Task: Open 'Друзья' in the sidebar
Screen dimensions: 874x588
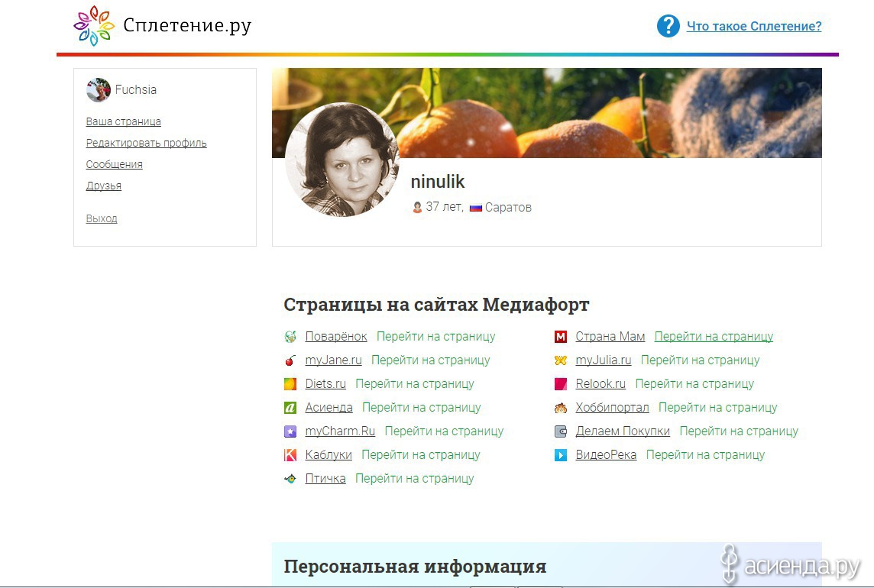Action: coord(104,186)
